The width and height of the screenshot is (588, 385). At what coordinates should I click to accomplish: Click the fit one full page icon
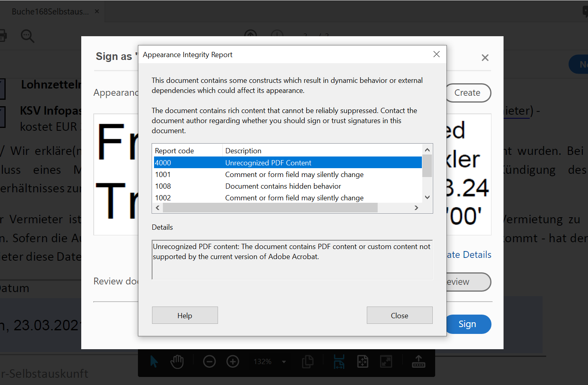[x=363, y=361]
